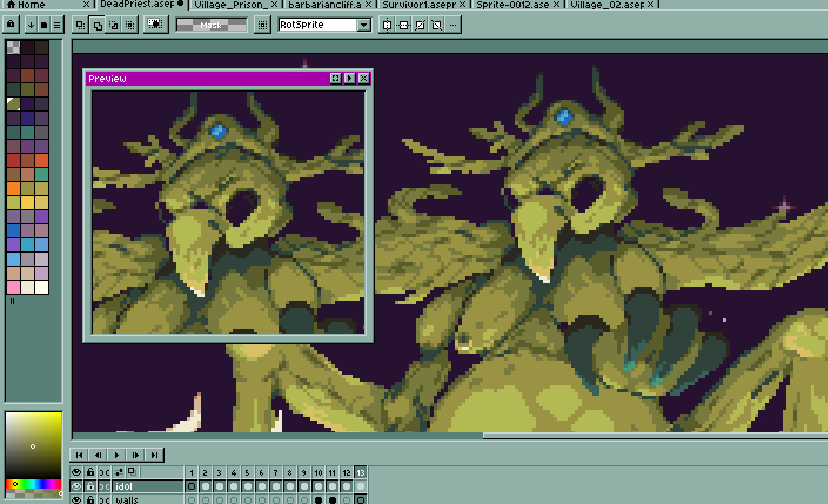The width and height of the screenshot is (828, 504).
Task: Hide the idol layer with eye icon
Action: click(76, 486)
